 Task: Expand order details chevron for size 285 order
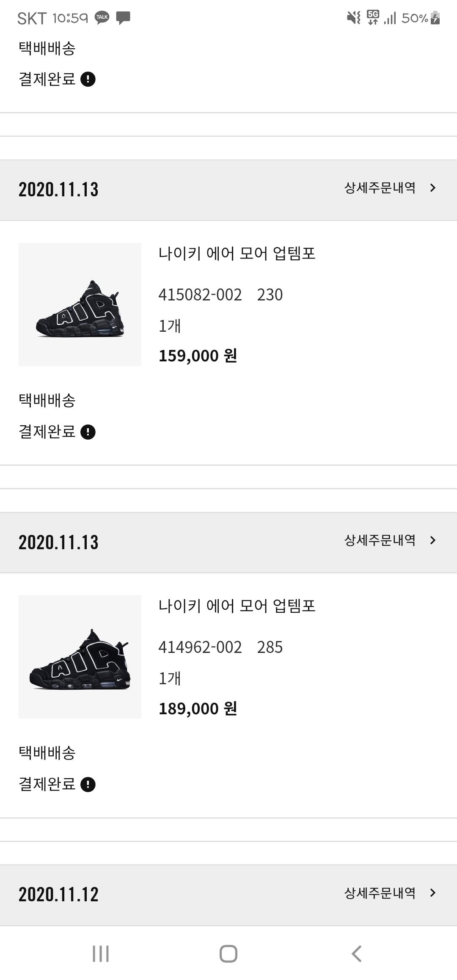pos(432,540)
